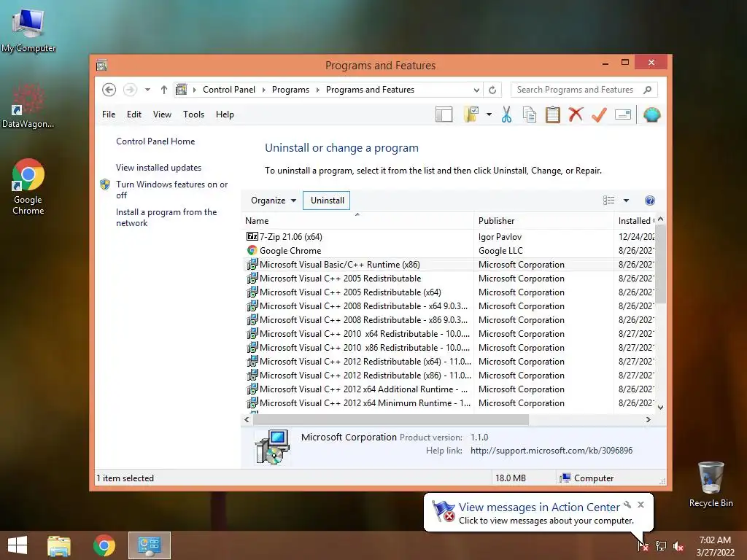Go up one level arrow
This screenshot has height=560, width=747.
tap(164, 90)
